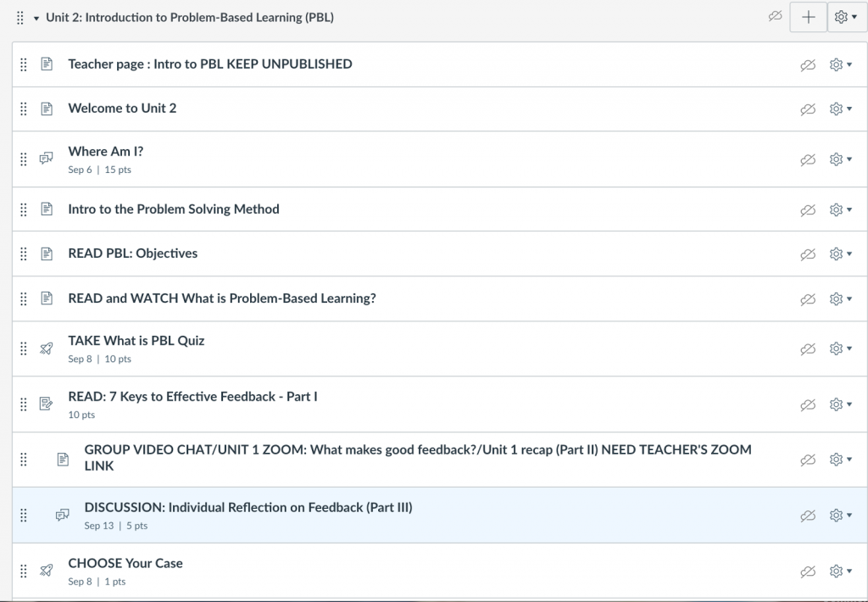The image size is (868, 602).
Task: Publish the GROUP VIDEO CHAT/UNIT 1 ZOOM page
Action: coord(808,460)
